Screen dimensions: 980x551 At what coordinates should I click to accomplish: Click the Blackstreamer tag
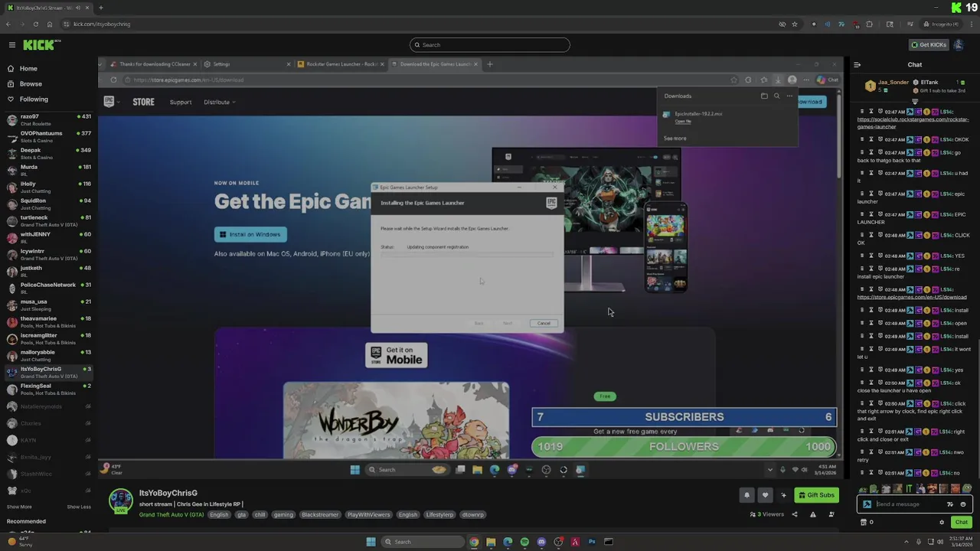click(x=320, y=515)
